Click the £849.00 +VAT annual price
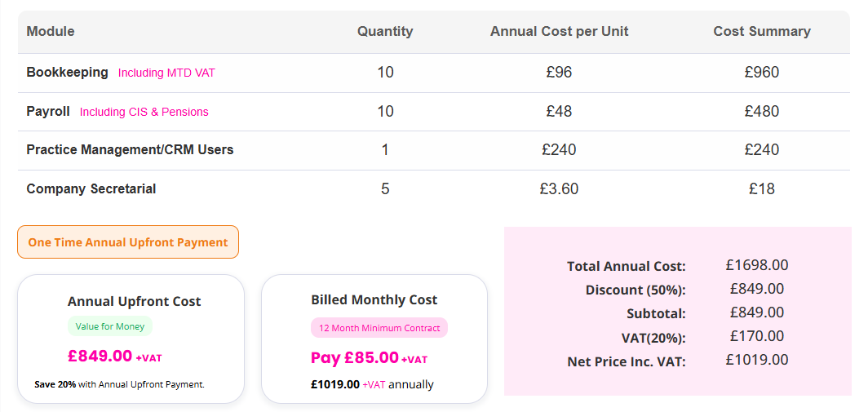868x412 pixels. [x=115, y=357]
